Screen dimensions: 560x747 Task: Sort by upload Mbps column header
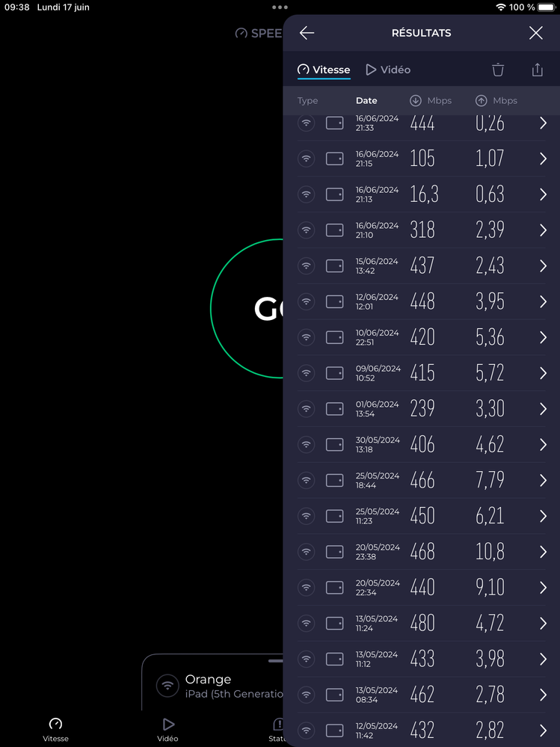[496, 101]
